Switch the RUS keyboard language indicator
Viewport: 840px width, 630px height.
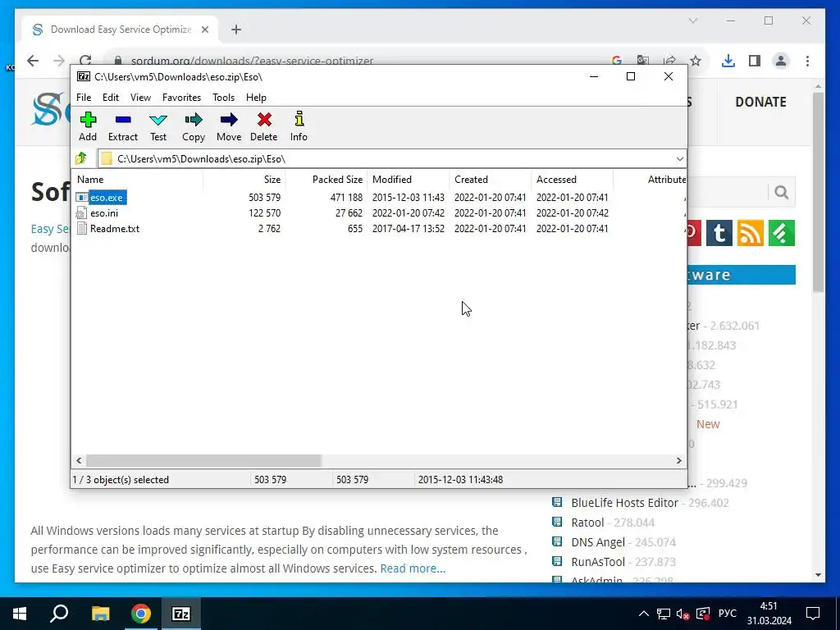coord(727,614)
